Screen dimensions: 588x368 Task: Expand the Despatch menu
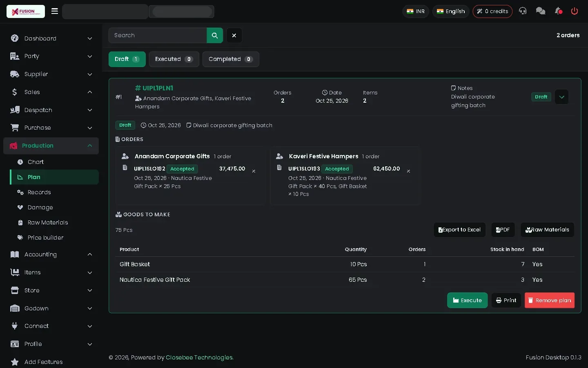pyautogui.click(x=51, y=110)
